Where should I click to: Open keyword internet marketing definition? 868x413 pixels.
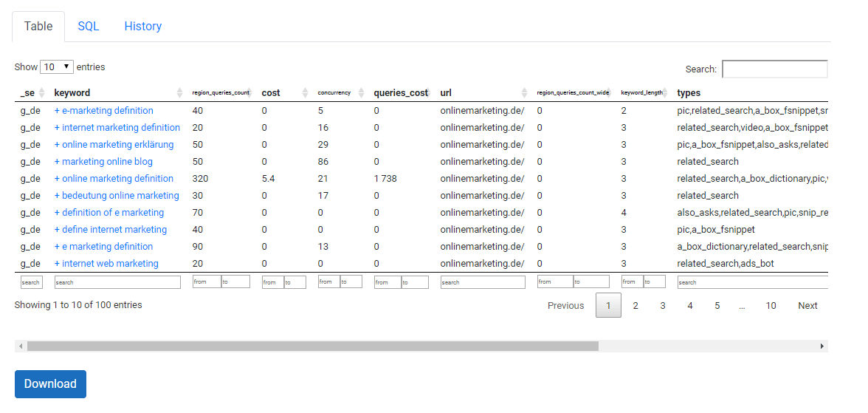[x=117, y=128]
